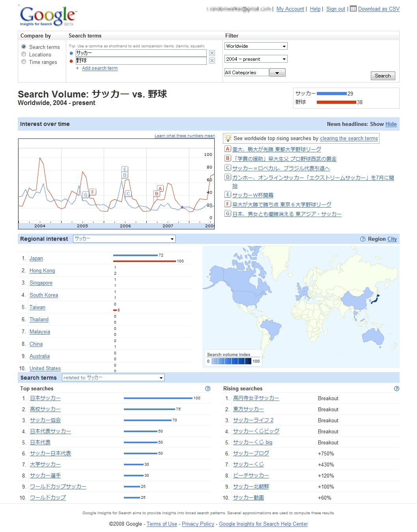Focus the 野球 search term field
417x532 pixels.
click(x=141, y=60)
